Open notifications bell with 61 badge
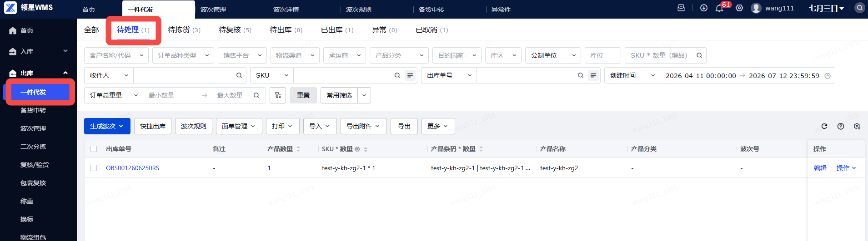The image size is (868, 241). [x=719, y=8]
